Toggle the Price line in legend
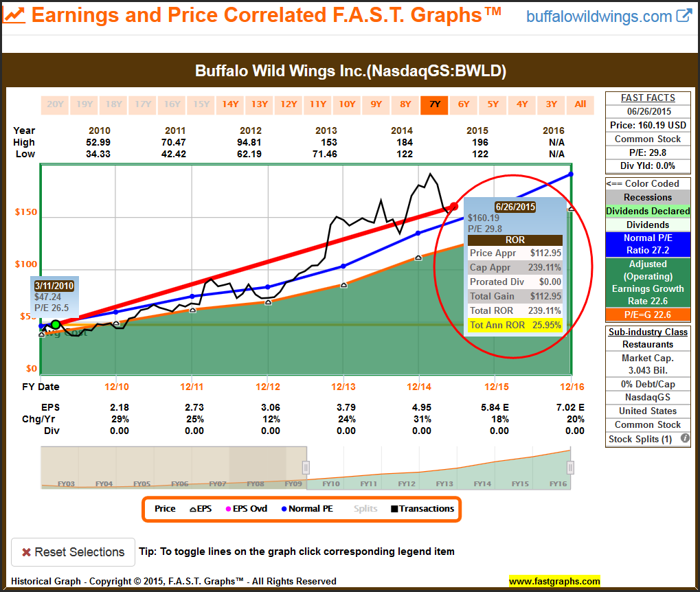This screenshot has height=592, width=700. [165, 509]
